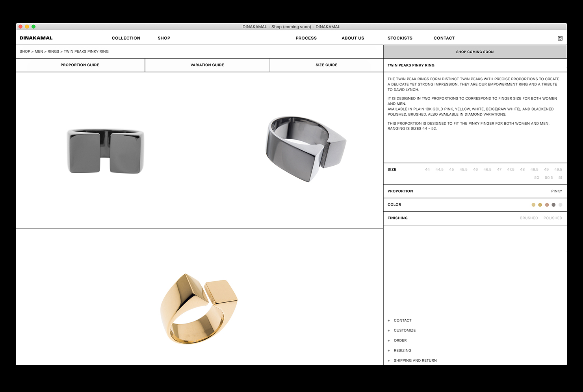Choose size 45.5
The height and width of the screenshot is (392, 583).
tap(464, 170)
